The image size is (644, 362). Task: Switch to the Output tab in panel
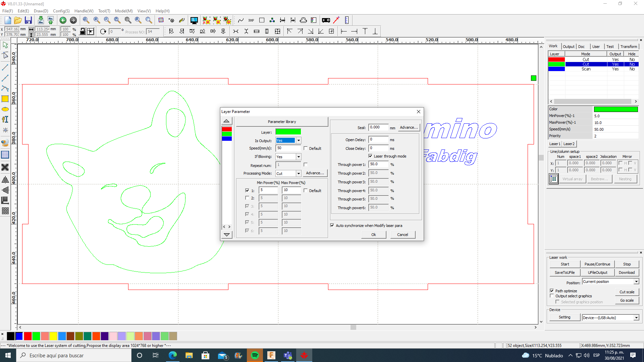[x=569, y=46]
